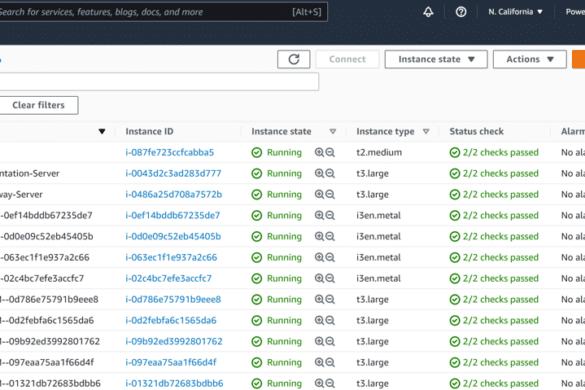585x390 pixels.
Task: Open instance link i-097eaa75aa1f66d4f
Action: tap(171, 362)
